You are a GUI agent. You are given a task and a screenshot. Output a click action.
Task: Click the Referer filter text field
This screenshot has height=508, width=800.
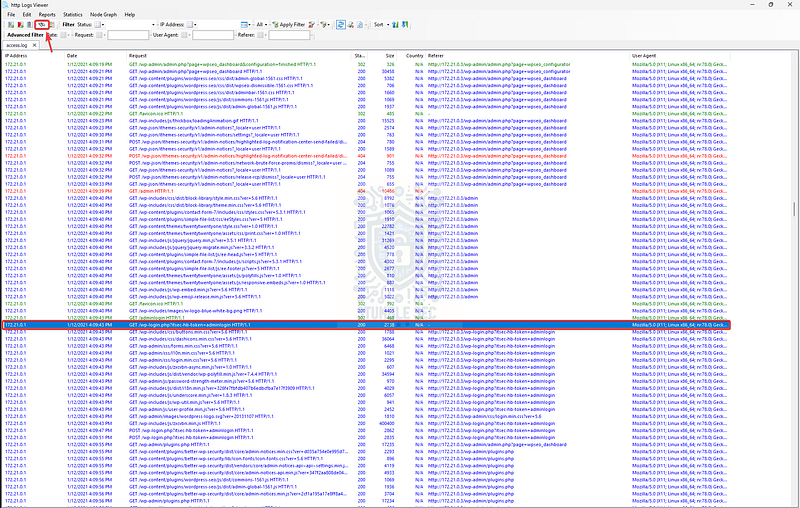tap(289, 35)
